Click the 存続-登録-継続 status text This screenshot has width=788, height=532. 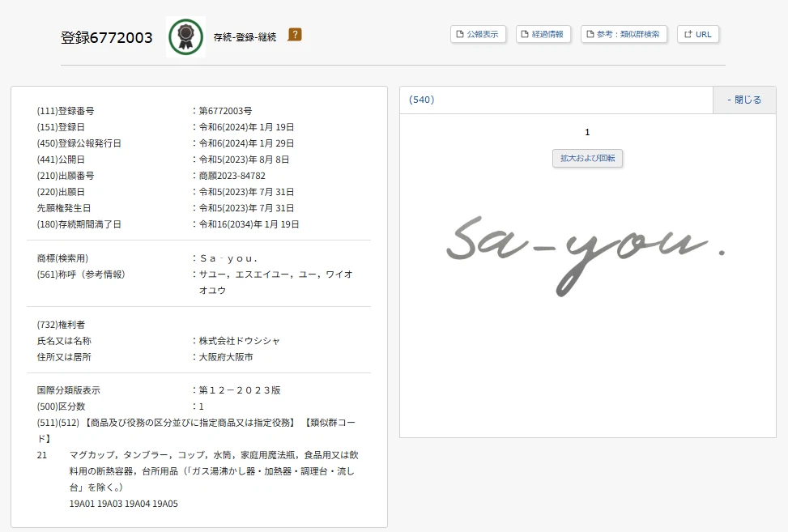[x=245, y=37]
